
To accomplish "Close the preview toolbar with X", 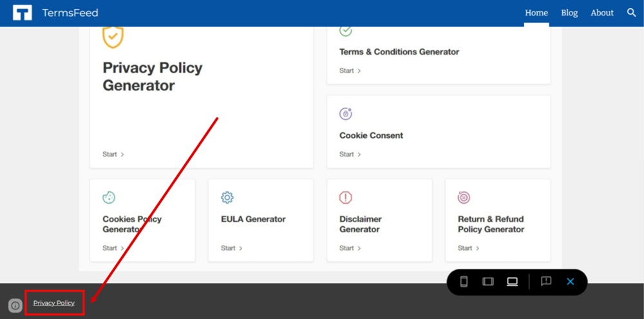I will (x=570, y=282).
